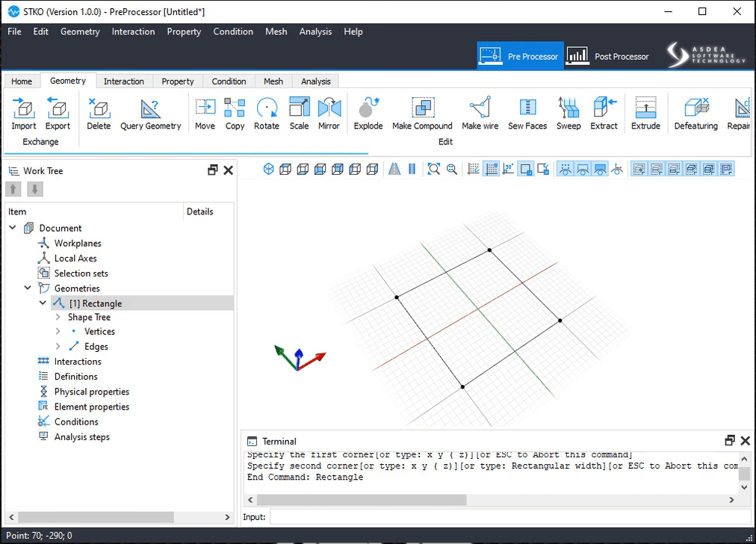Click Work Tree scroll-right arrow
Screen dimensions: 756x544
[x=228, y=517]
